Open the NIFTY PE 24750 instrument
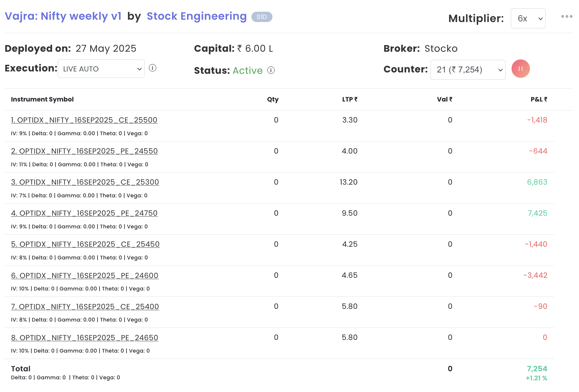This screenshot has height=392, width=579. [84, 213]
